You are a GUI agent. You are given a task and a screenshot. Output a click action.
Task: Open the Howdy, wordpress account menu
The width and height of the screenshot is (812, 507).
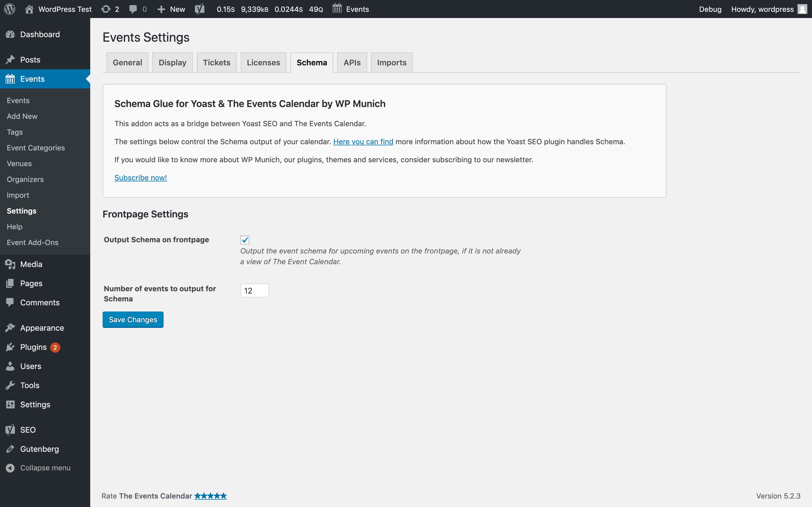[762, 9]
